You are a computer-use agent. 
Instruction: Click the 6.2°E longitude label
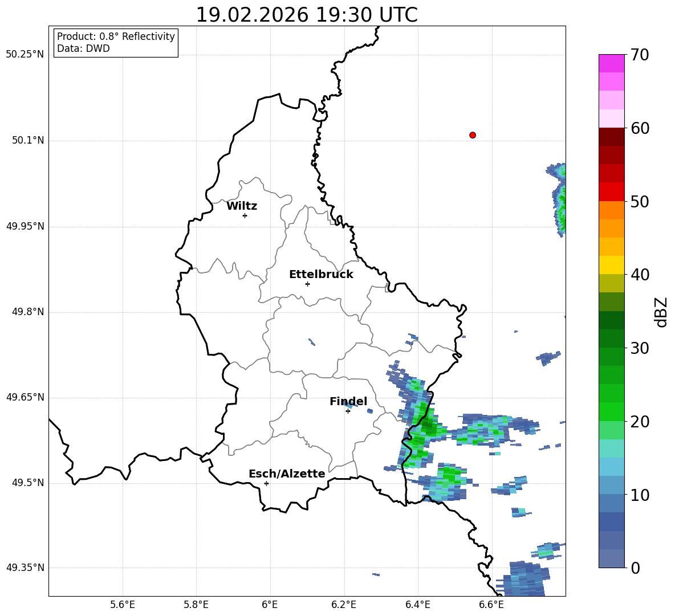[x=344, y=605]
